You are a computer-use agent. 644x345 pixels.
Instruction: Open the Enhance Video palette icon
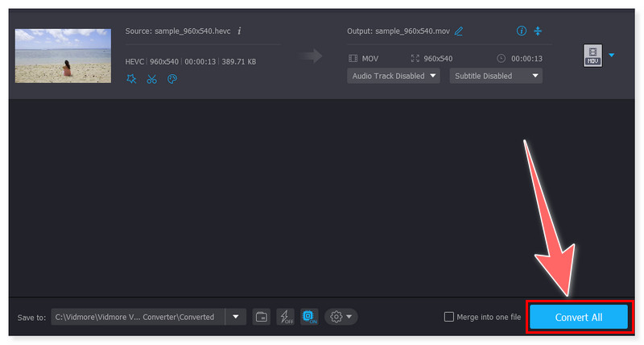[171, 79]
